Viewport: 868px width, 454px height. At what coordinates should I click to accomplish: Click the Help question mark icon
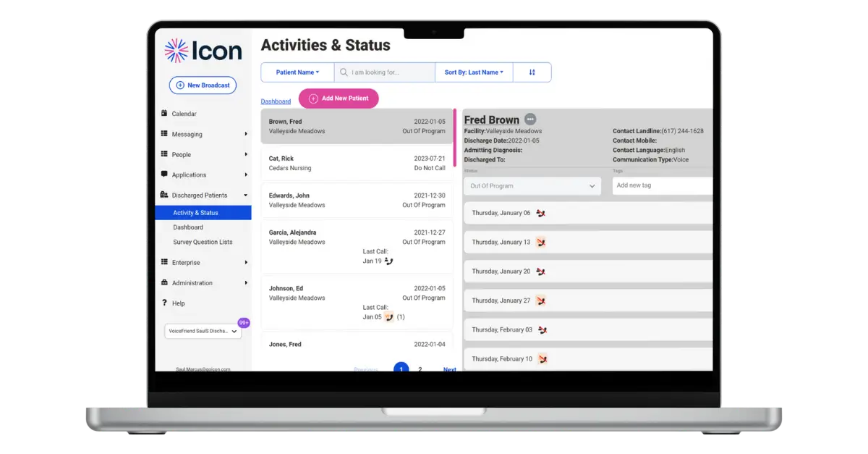pyautogui.click(x=164, y=303)
